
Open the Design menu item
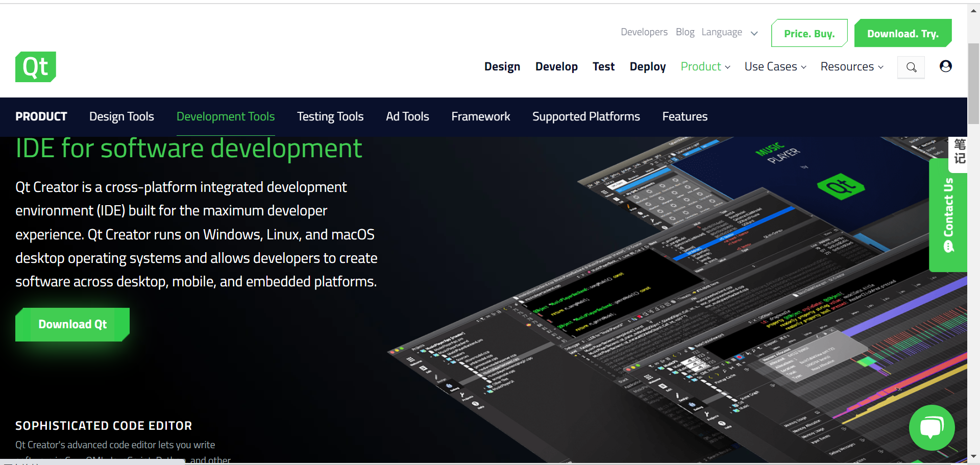pyautogui.click(x=502, y=67)
